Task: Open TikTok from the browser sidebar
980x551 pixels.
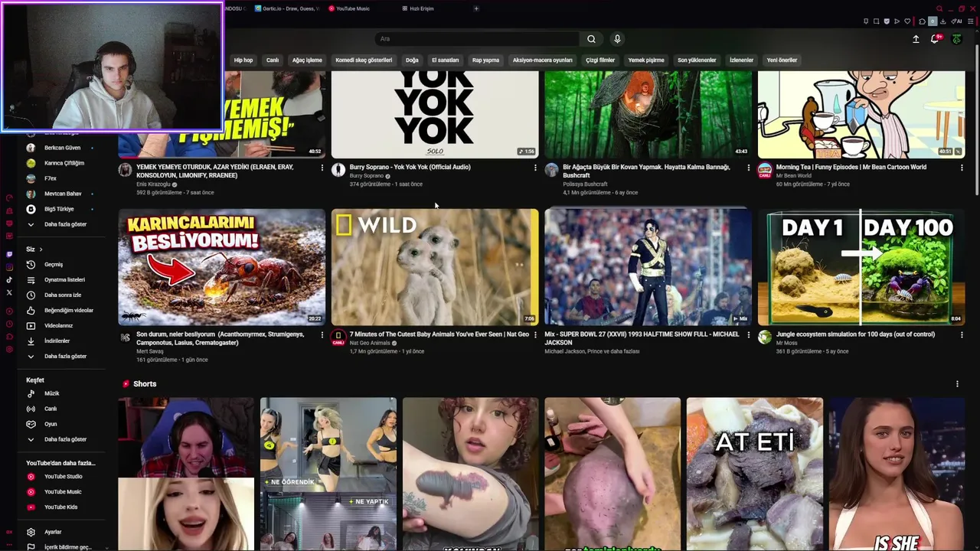Action: [9, 280]
